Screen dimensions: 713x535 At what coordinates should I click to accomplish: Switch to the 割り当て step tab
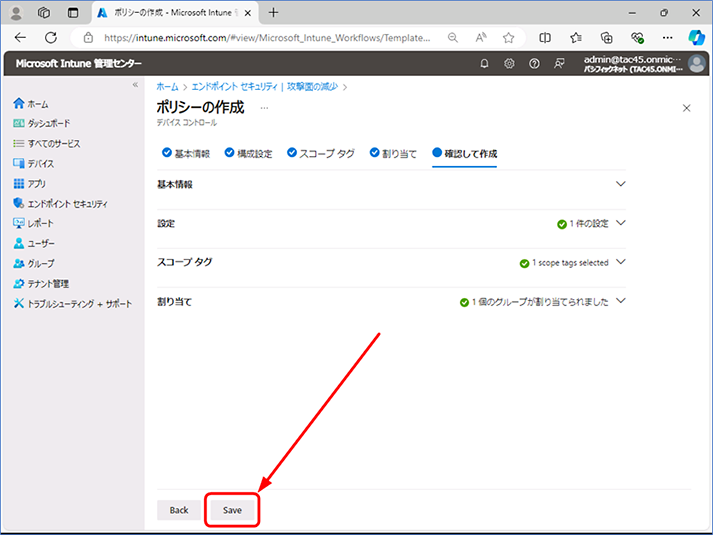[393, 154]
